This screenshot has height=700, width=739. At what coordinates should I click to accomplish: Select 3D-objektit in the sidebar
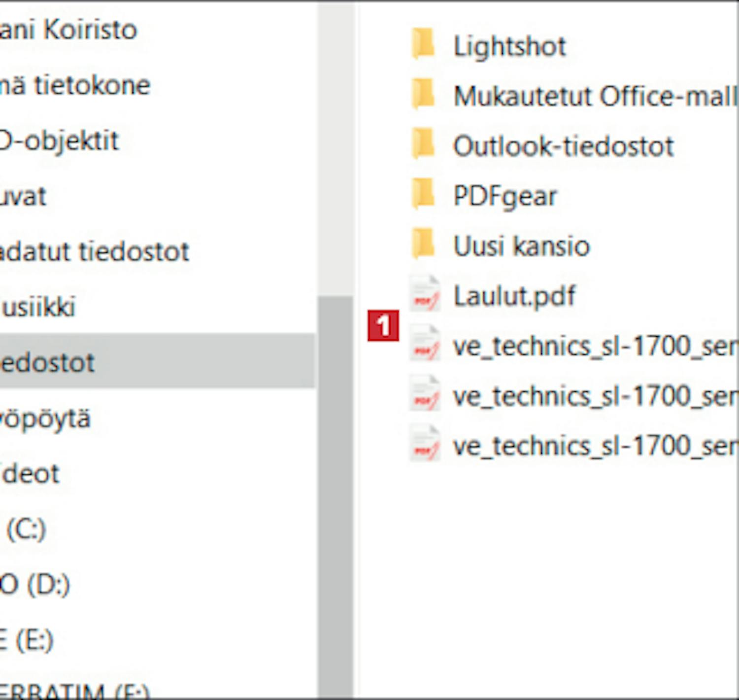pyautogui.click(x=59, y=141)
